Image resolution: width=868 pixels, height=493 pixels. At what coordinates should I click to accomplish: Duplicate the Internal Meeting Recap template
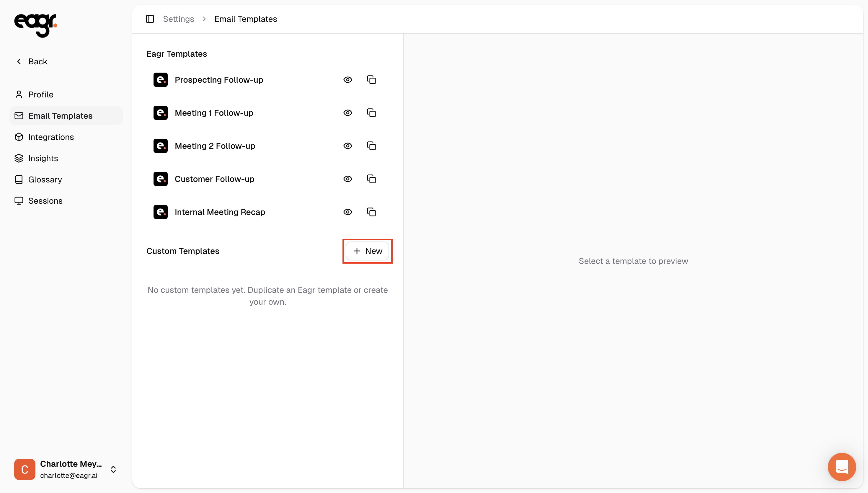tap(371, 212)
